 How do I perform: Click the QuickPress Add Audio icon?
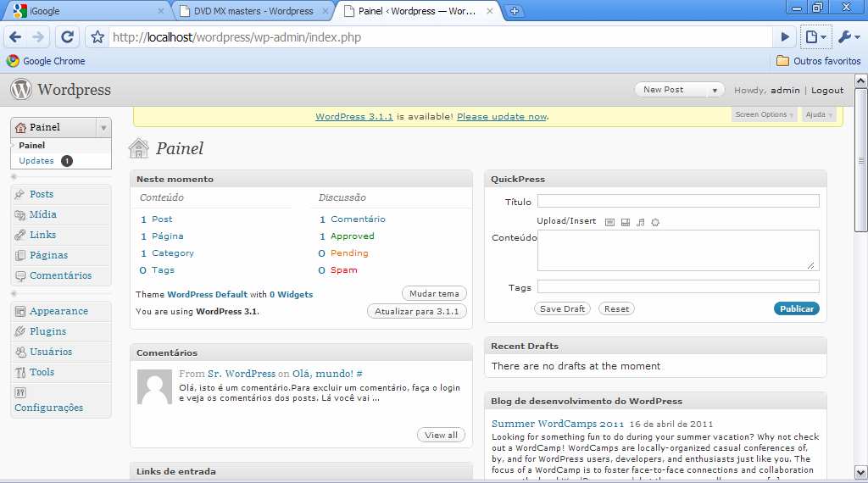click(x=641, y=222)
